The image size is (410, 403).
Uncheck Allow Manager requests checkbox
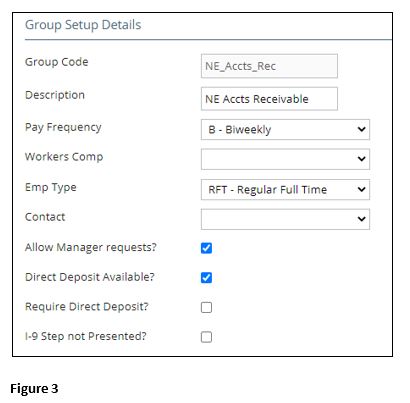click(x=206, y=248)
